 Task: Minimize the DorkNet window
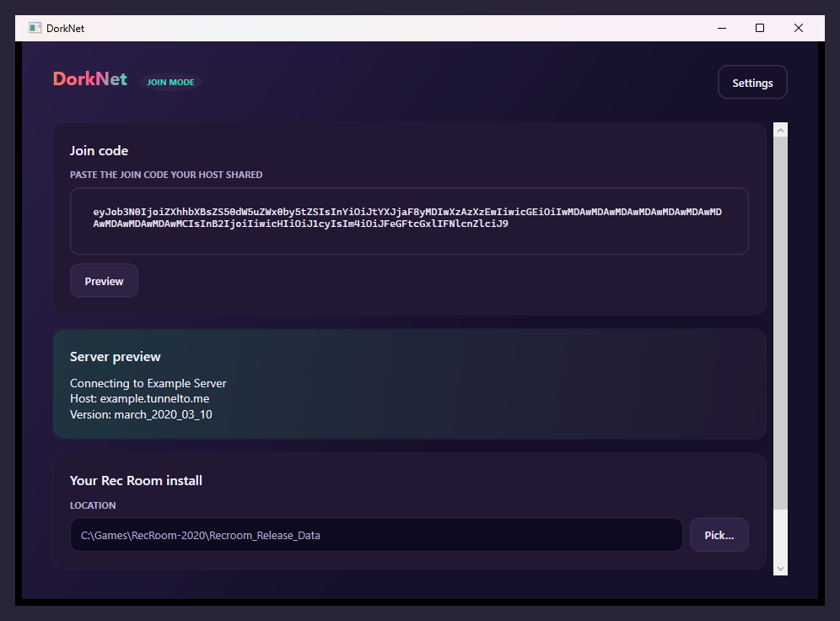(722, 29)
